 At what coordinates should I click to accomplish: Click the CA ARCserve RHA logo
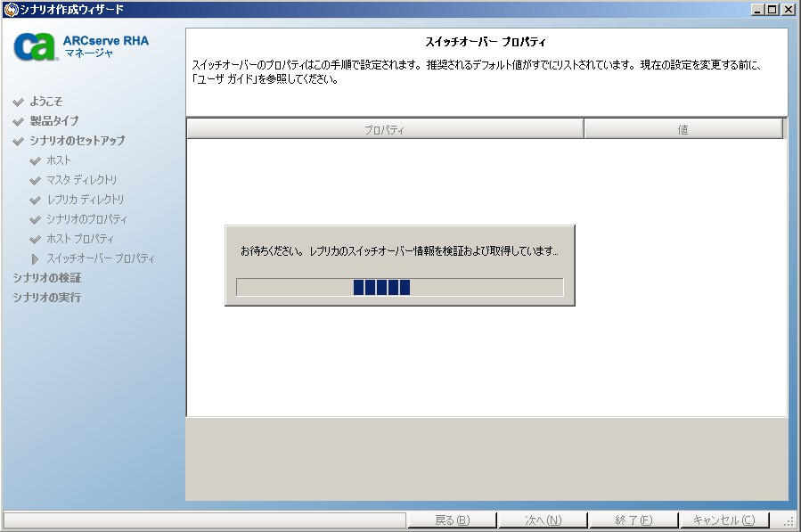click(35, 46)
